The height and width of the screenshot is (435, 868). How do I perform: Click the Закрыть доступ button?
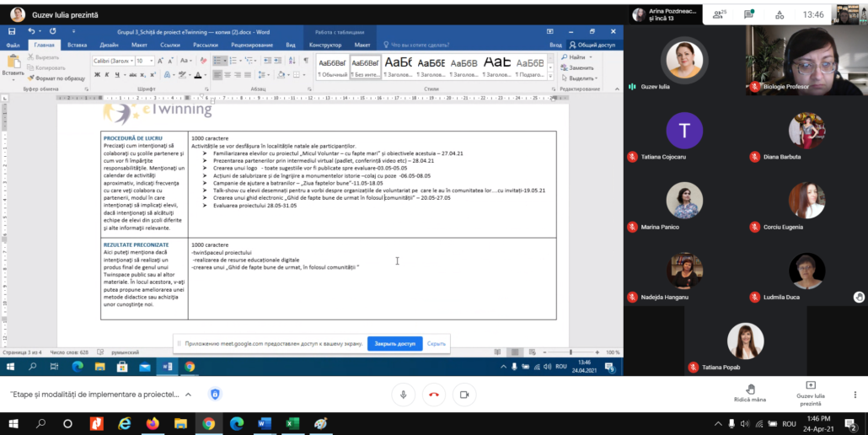click(394, 344)
